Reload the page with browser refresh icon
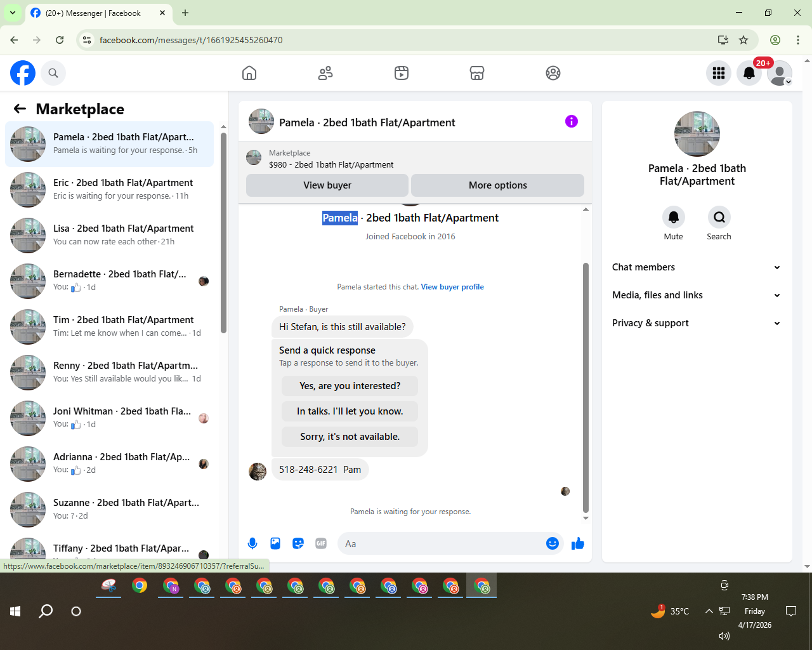This screenshot has height=650, width=812. 60,40
